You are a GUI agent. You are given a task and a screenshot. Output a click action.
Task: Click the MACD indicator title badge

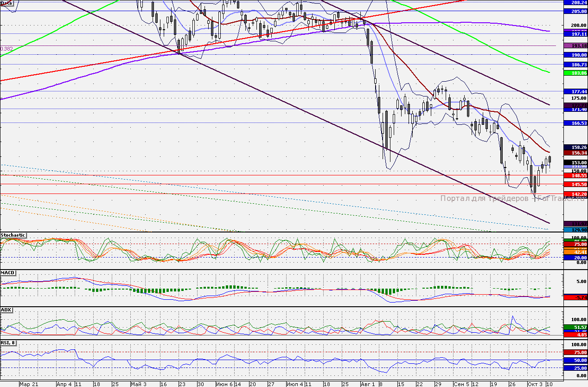coord(7,273)
